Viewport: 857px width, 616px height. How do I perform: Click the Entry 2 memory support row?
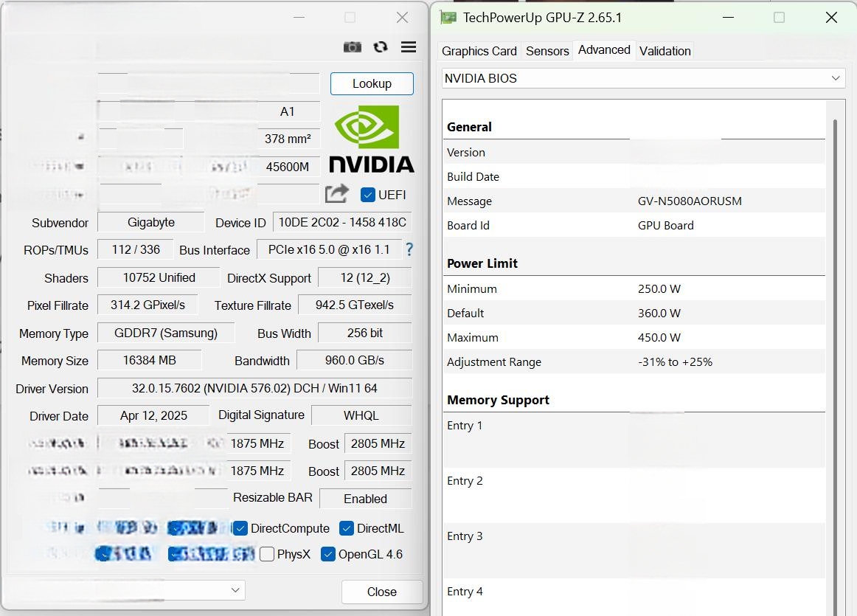634,495
